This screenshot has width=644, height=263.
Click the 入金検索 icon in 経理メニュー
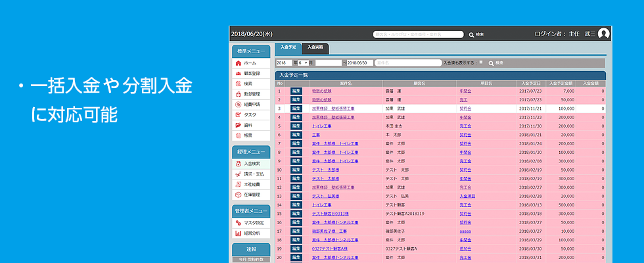click(x=239, y=164)
